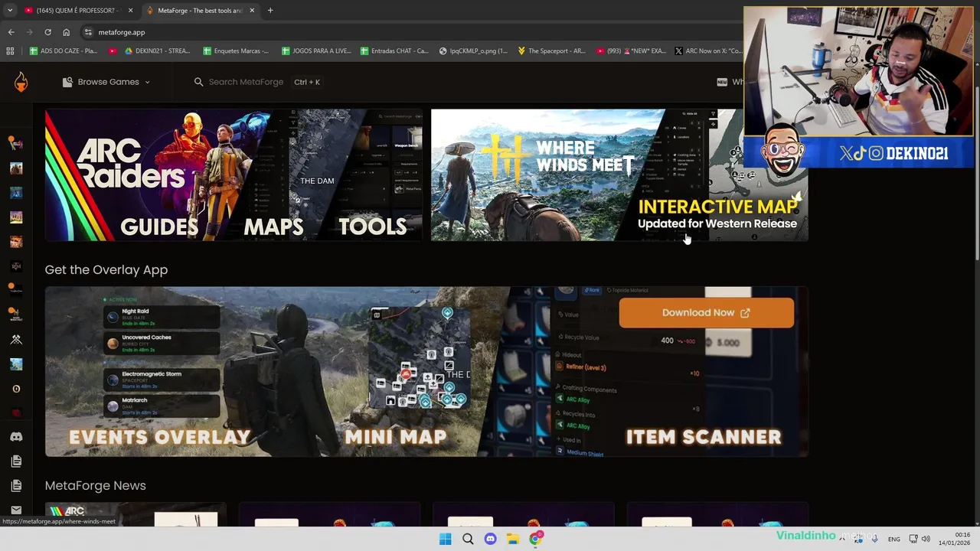The width and height of the screenshot is (980, 551).
Task: Click the mail icon in the sidebar
Action: pos(16,510)
